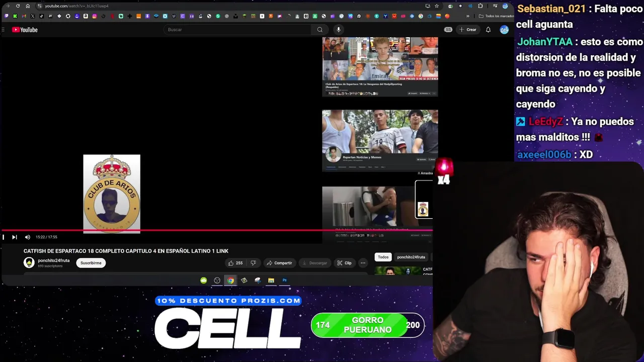
Task: Open the Gmail bookmark
Action: (24, 16)
